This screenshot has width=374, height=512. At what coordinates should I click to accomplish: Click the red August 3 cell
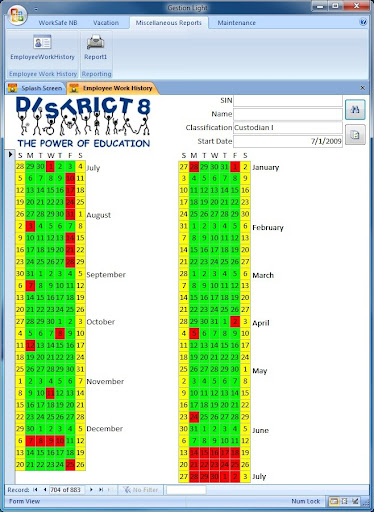click(x=30, y=226)
